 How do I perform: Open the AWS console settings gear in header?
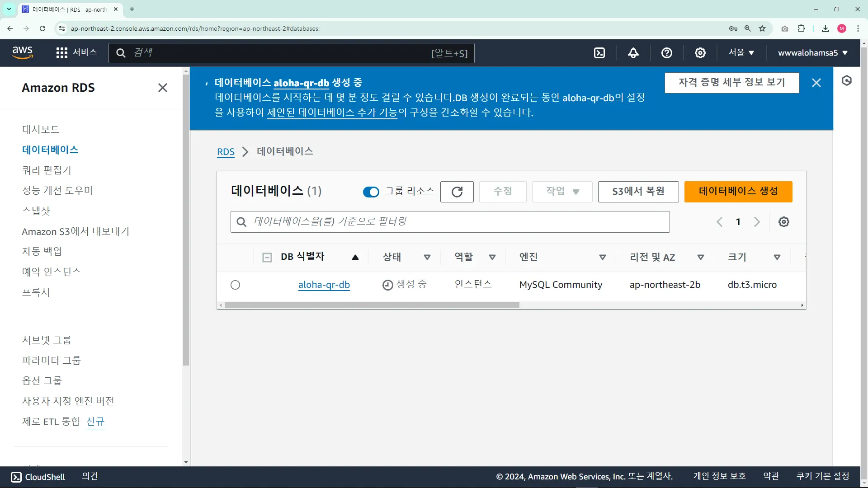pyautogui.click(x=700, y=53)
